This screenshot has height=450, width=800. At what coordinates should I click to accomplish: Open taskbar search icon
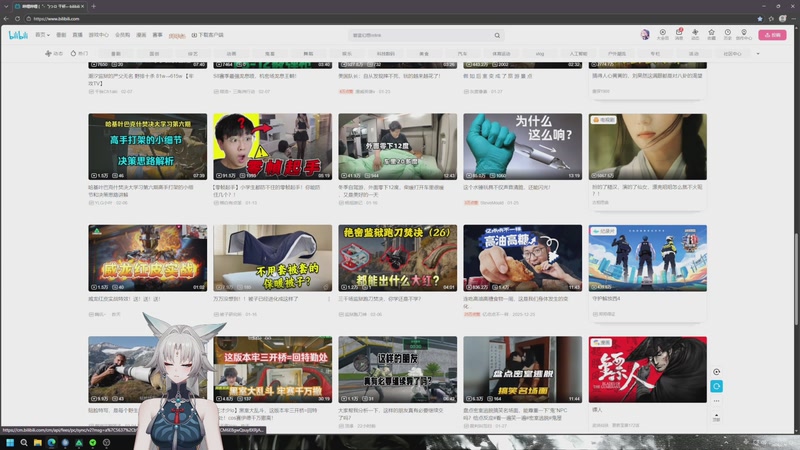[23, 442]
